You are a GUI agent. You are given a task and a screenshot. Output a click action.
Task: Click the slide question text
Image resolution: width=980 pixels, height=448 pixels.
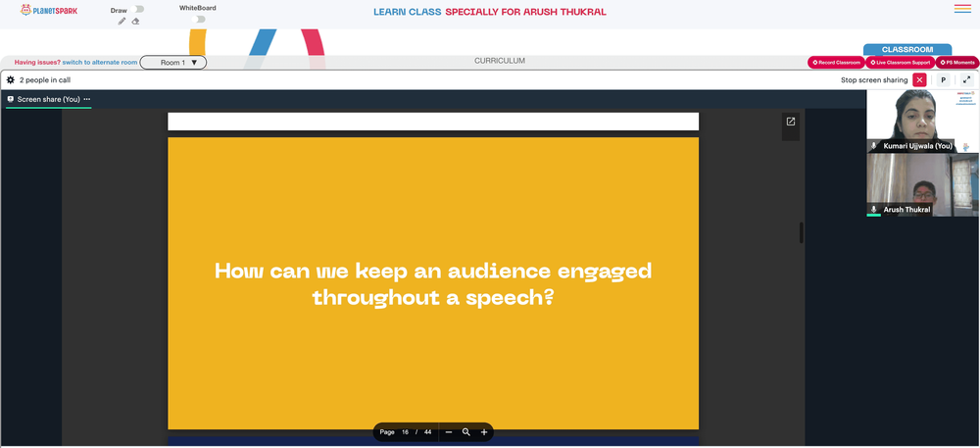(433, 284)
